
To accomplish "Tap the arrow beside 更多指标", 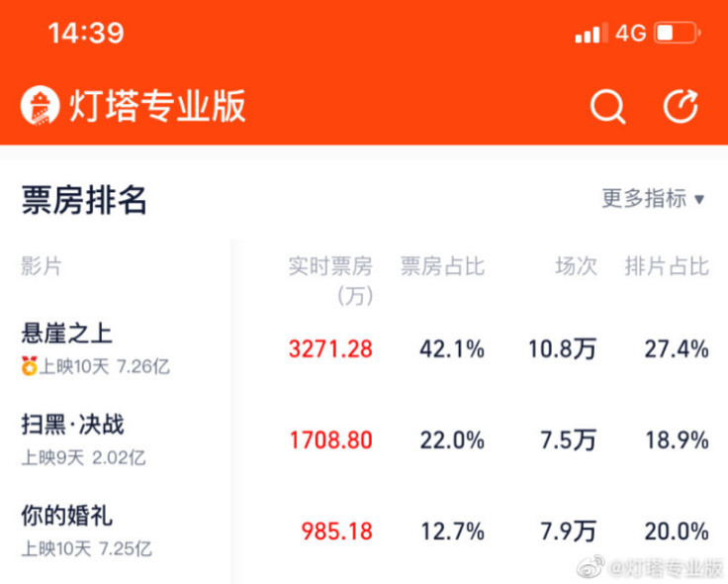I will (699, 199).
